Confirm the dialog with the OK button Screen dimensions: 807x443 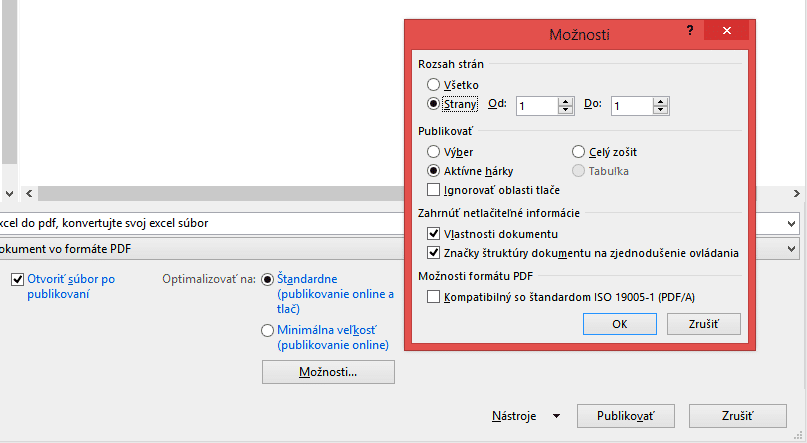(620, 324)
